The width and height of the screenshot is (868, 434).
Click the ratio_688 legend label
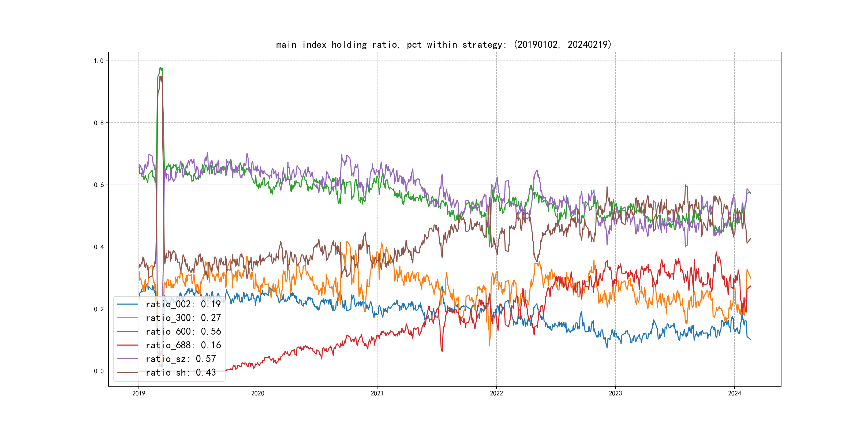(x=183, y=345)
